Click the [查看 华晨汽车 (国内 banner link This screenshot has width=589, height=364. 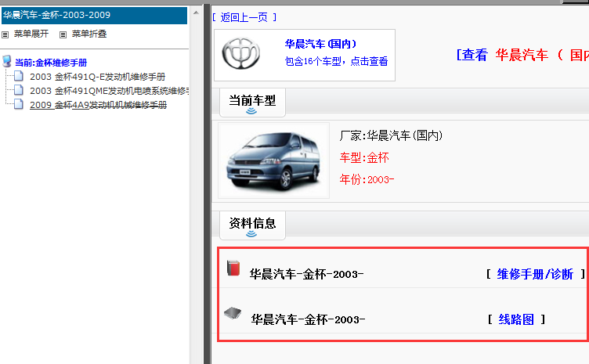pos(522,55)
